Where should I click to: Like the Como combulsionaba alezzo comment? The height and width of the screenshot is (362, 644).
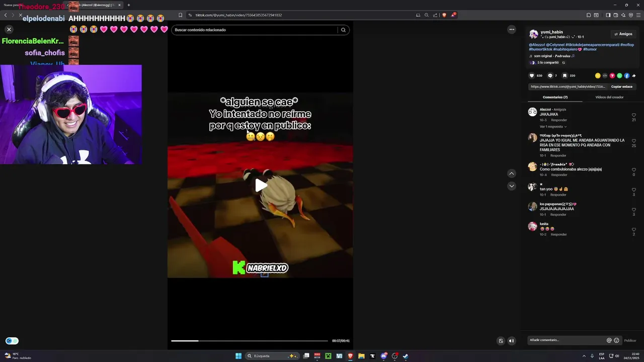633,170
